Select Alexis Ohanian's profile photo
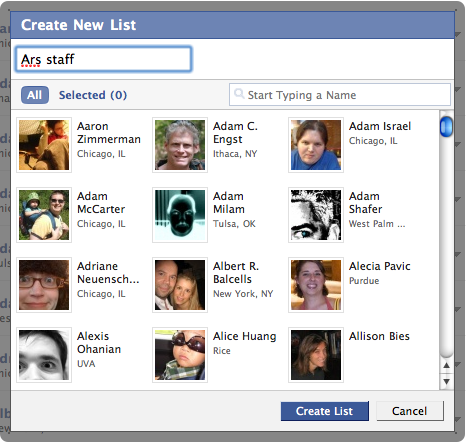The height and width of the screenshot is (443, 466). pos(44,355)
